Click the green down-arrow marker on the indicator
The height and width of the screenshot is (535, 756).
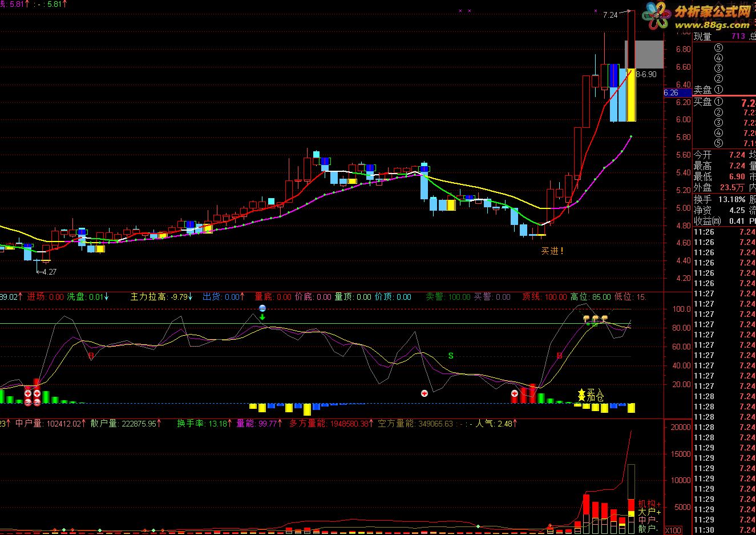[x=262, y=316]
